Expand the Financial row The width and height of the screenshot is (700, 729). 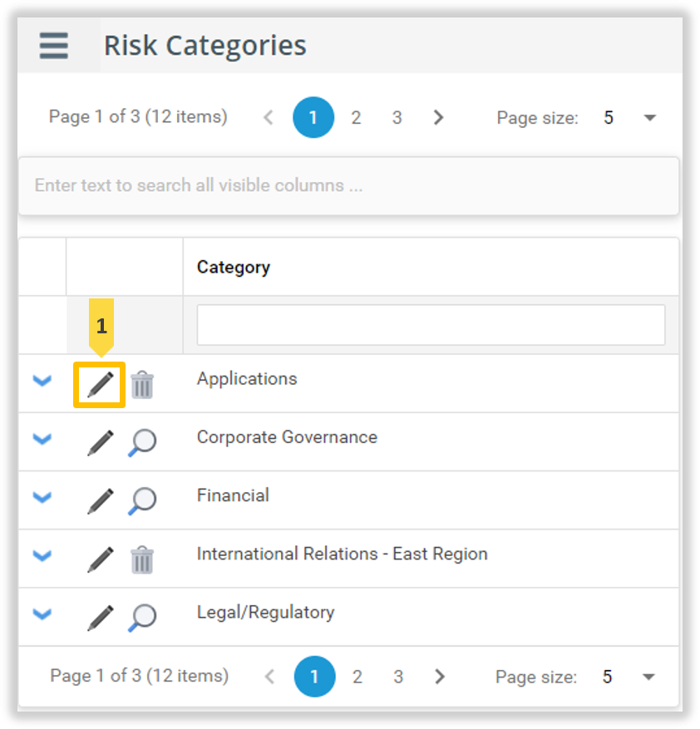pyautogui.click(x=42, y=497)
